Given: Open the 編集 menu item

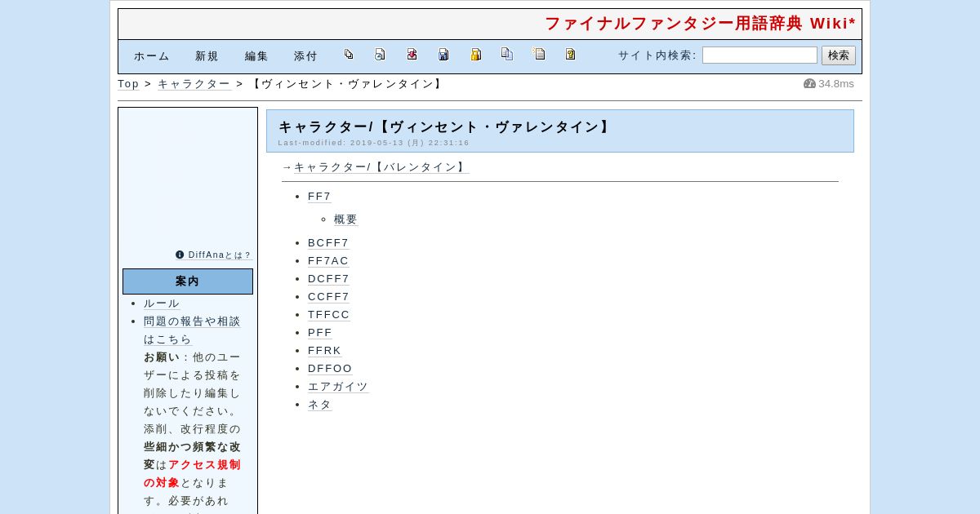Looking at the screenshot, I should coord(256,56).
